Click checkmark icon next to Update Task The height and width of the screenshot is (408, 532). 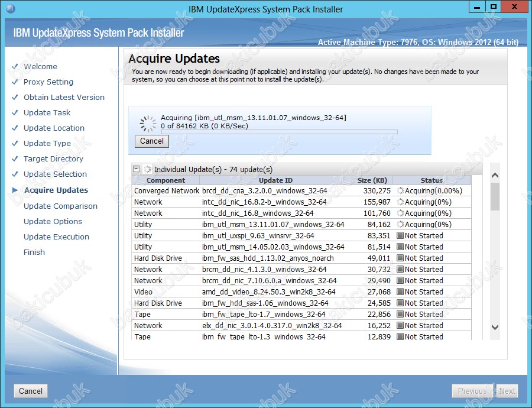tap(15, 112)
